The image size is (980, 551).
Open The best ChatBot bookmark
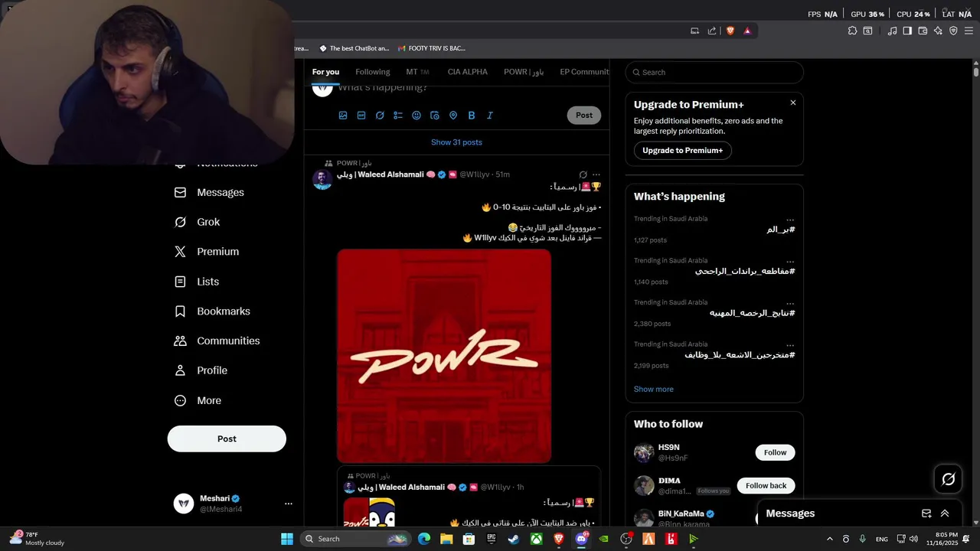[x=354, y=48]
